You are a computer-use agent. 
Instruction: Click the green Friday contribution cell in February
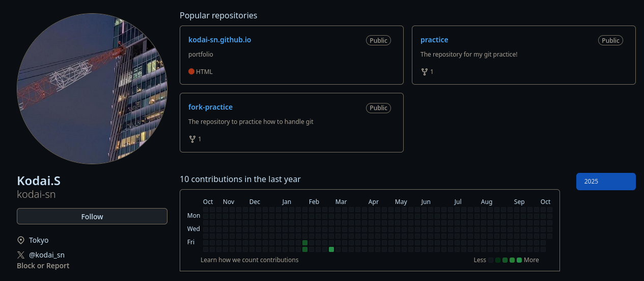[305, 243]
